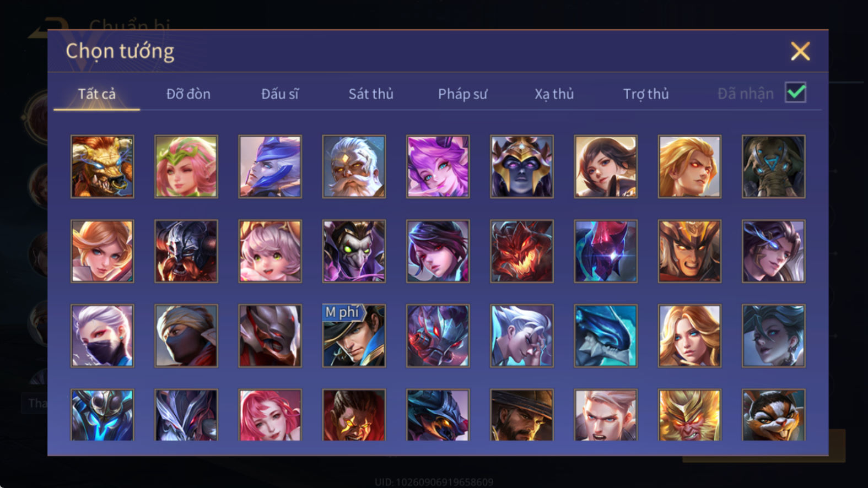Filter by "Xạ thủ" tab

(x=554, y=94)
